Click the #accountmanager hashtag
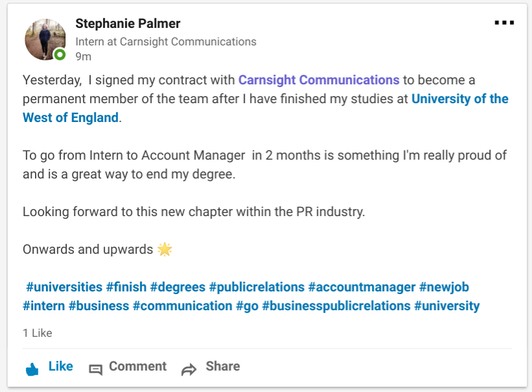The image size is (532, 392). point(362,287)
